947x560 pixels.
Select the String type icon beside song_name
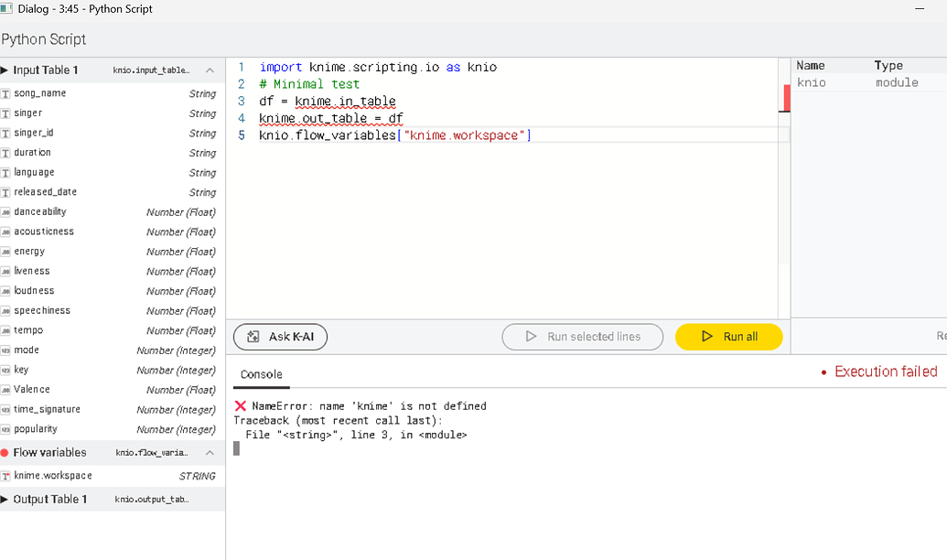coord(8,93)
